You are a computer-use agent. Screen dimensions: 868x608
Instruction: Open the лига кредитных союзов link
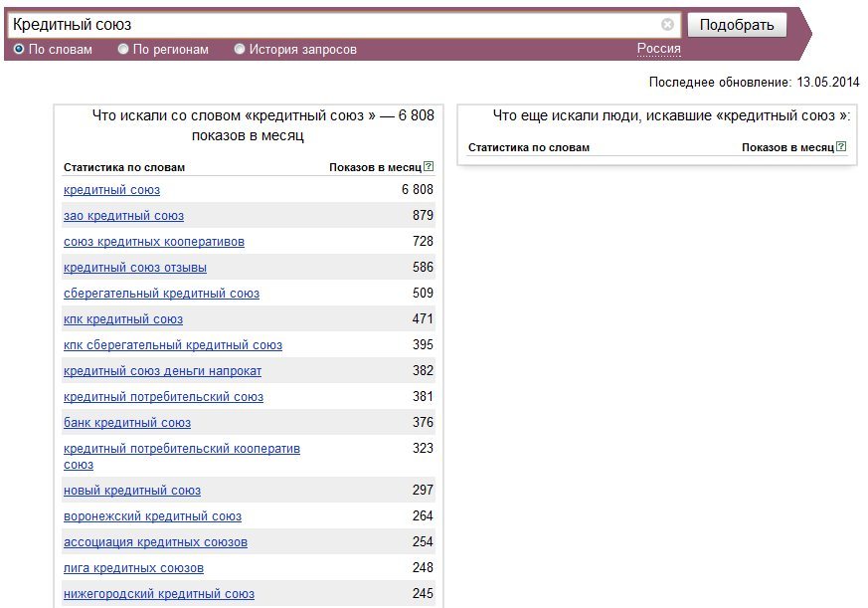[x=133, y=568]
